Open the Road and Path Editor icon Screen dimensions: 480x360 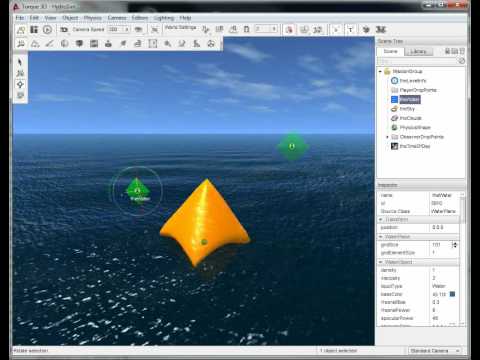(x=196, y=44)
